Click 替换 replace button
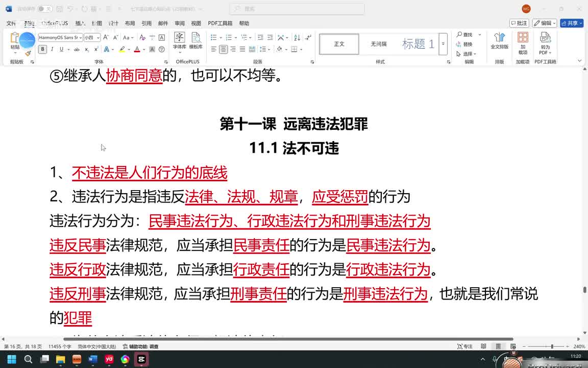Viewport: 588px width, 368px height. tap(465, 44)
